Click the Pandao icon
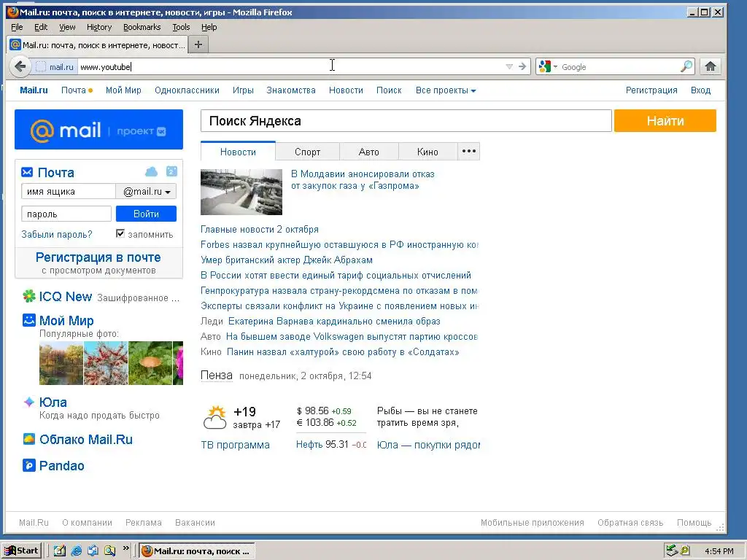Viewport: 747px width, 560px height. pos(29,465)
